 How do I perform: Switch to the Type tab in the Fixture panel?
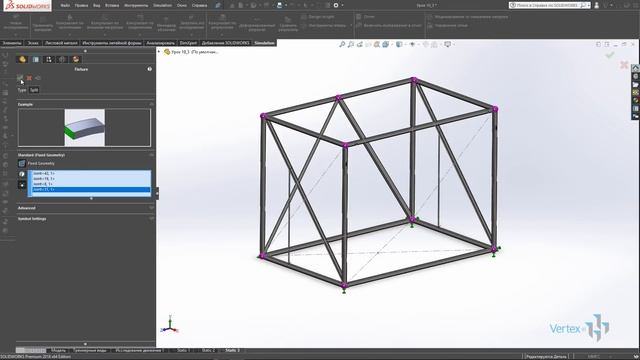click(22, 90)
